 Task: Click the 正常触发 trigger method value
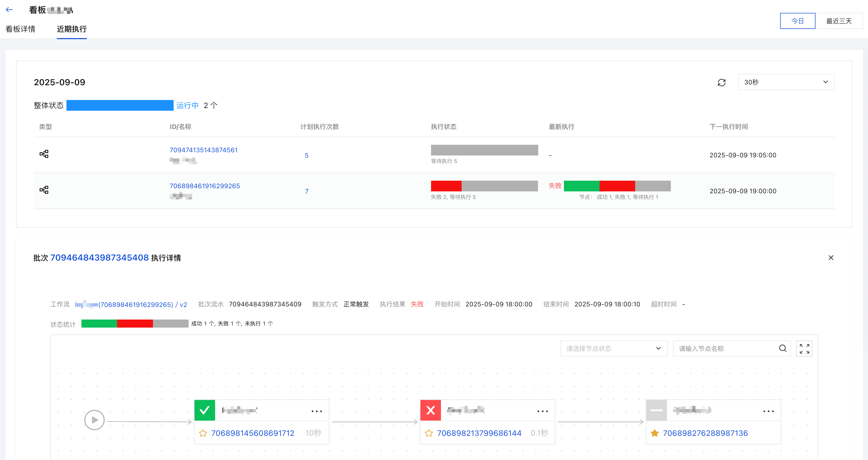pyautogui.click(x=356, y=304)
